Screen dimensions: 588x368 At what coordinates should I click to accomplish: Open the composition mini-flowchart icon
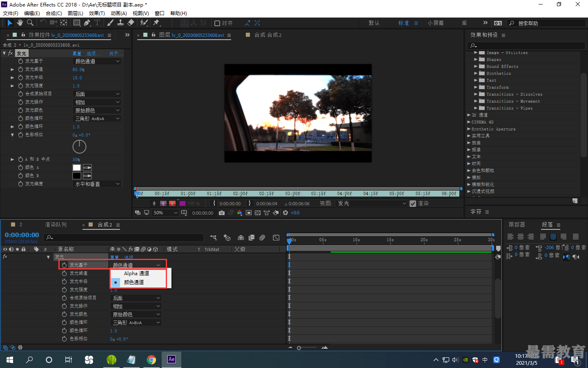(213, 238)
